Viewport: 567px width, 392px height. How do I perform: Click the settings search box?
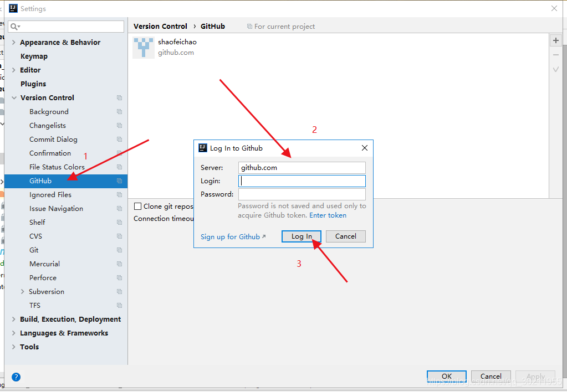tap(66, 27)
